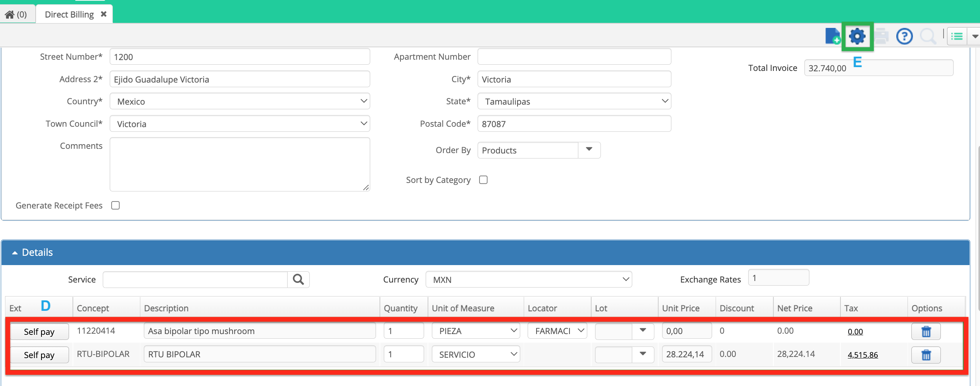The width and height of the screenshot is (980, 386).
Task: Open the gear settings icon
Action: (x=857, y=36)
